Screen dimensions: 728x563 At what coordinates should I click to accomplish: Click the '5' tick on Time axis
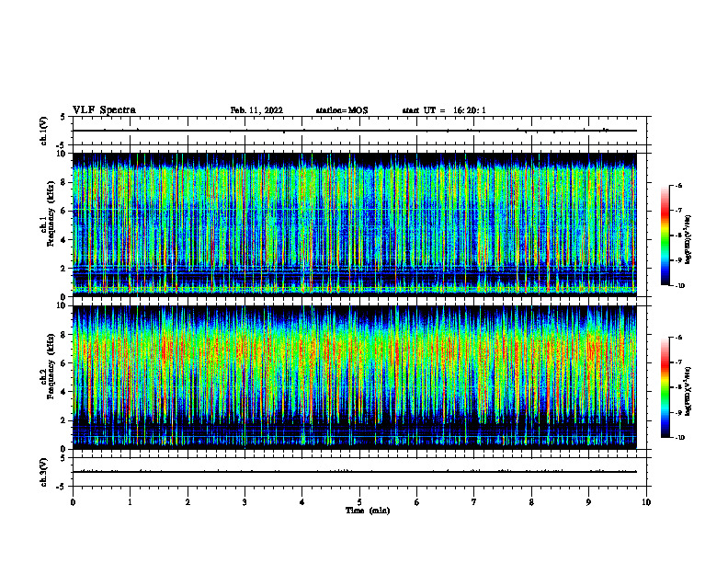359,502
